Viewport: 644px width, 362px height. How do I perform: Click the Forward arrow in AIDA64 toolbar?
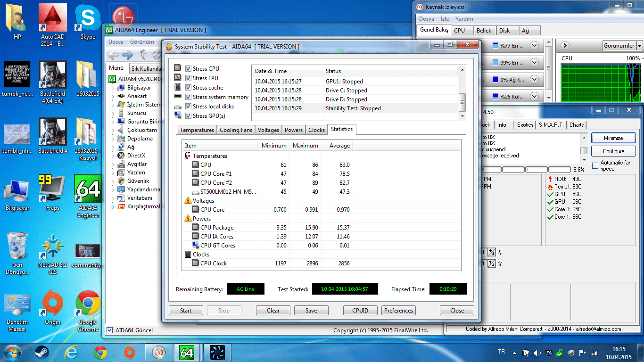pos(128,55)
